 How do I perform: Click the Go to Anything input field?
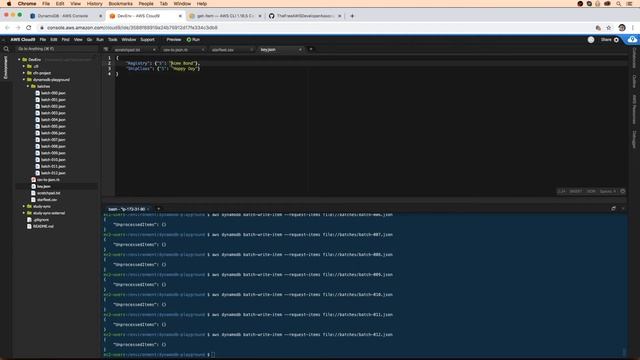pos(56,49)
